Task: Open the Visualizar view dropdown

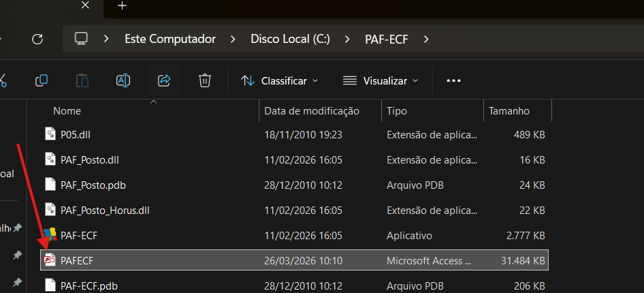Action: (380, 80)
